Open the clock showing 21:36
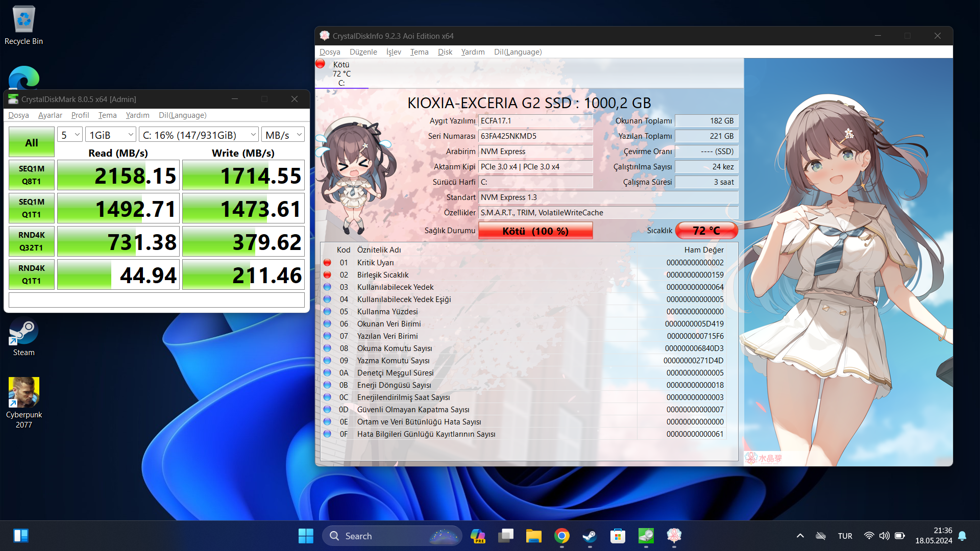 [934, 536]
